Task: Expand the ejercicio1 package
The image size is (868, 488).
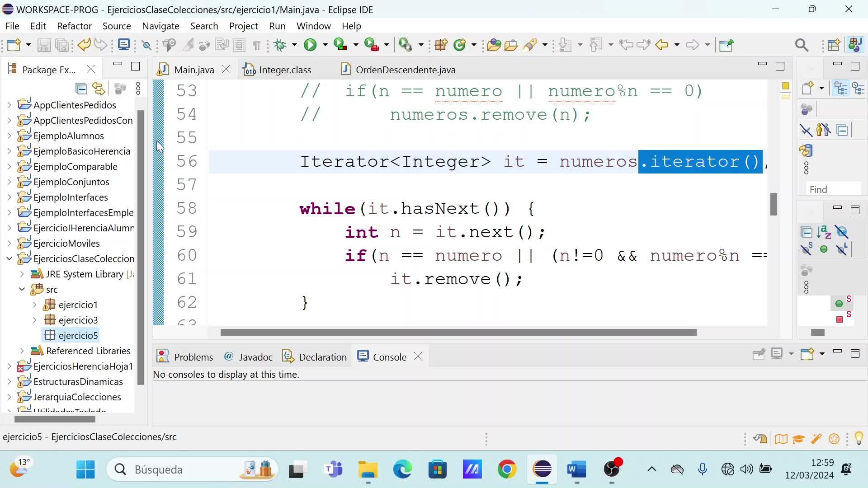Action: [35, 305]
